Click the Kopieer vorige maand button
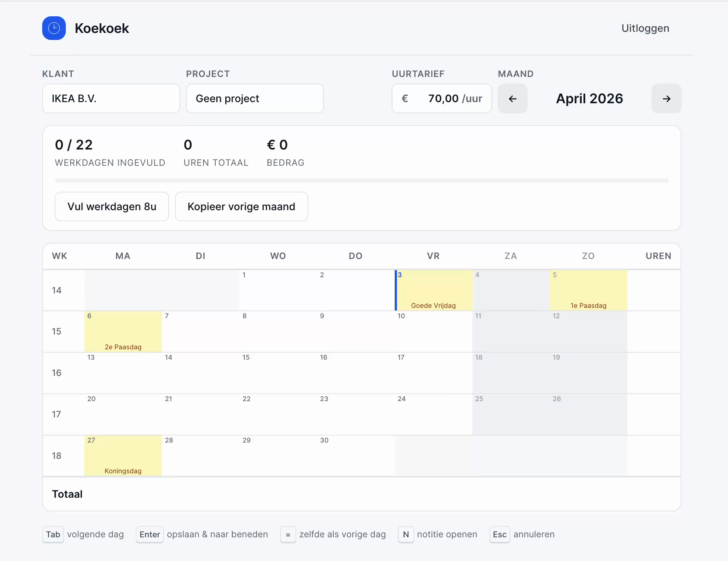728x561 pixels. [241, 206]
